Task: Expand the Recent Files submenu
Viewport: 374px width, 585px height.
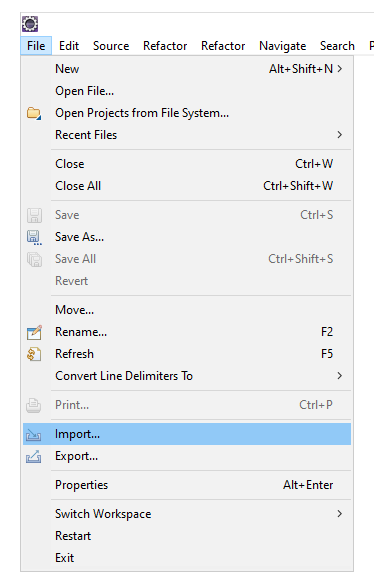Action: 340,135
